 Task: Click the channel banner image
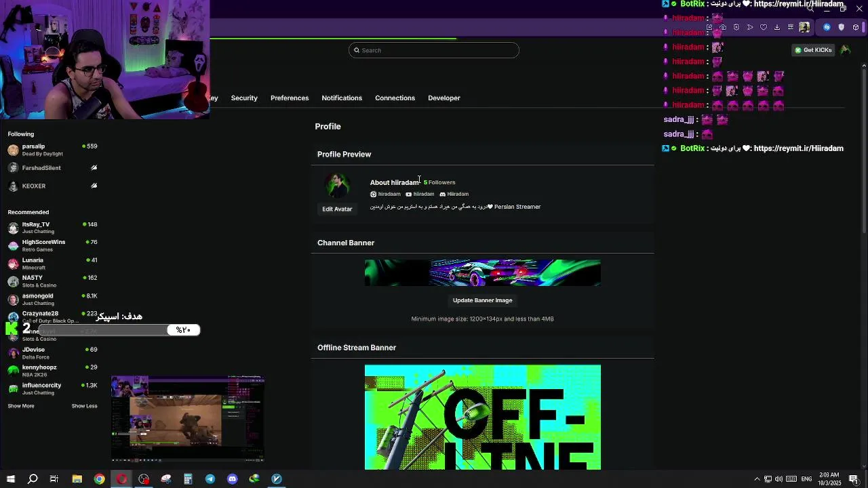(x=482, y=272)
